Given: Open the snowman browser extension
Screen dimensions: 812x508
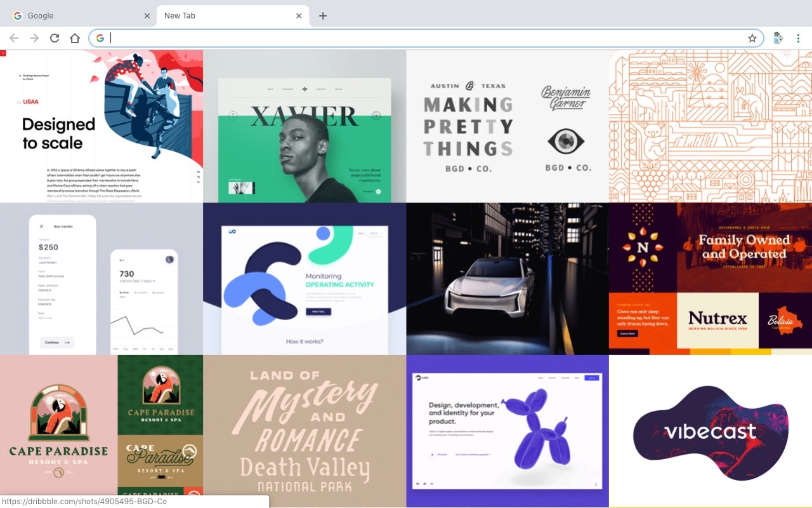Looking at the screenshot, I should point(777,38).
